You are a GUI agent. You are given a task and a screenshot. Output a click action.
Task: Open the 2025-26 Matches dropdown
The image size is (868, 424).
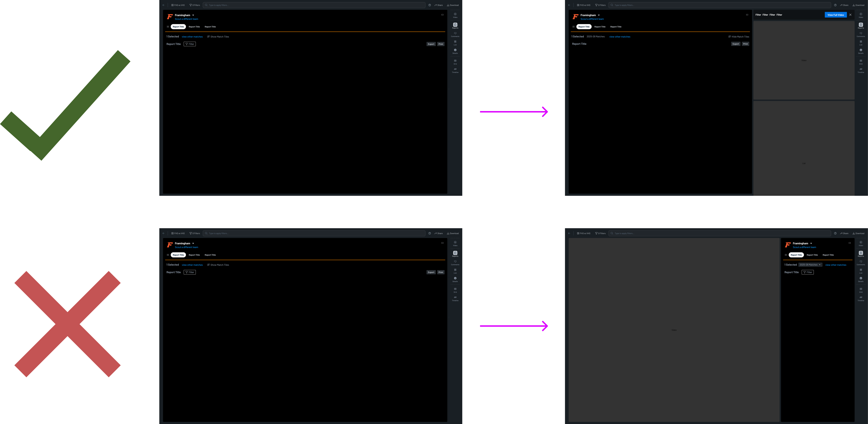pyautogui.click(x=810, y=265)
